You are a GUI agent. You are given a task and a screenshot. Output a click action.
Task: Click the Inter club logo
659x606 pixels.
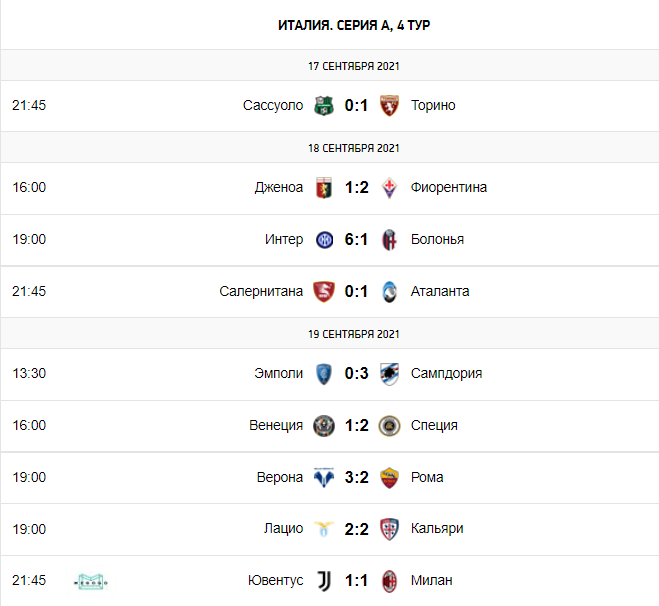pos(323,239)
